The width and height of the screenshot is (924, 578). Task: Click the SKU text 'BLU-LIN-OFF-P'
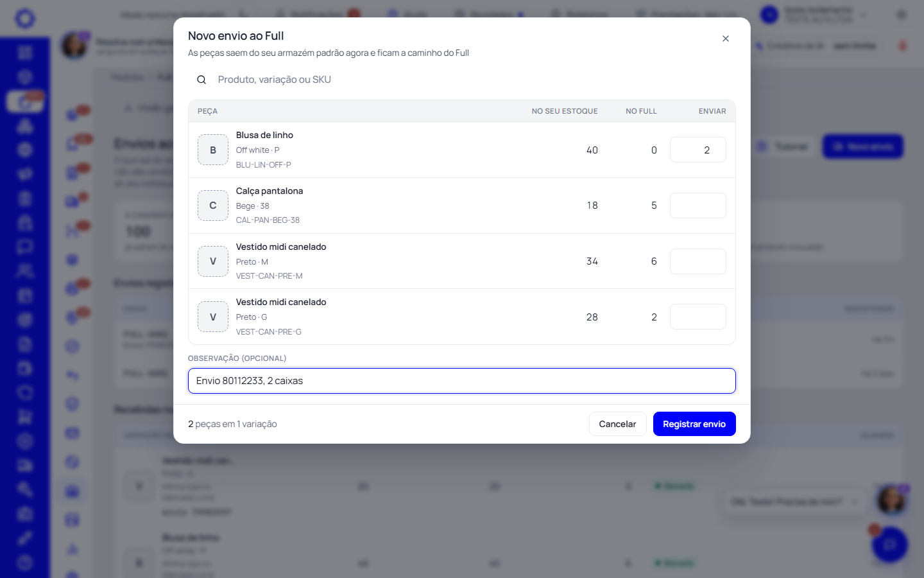click(264, 165)
